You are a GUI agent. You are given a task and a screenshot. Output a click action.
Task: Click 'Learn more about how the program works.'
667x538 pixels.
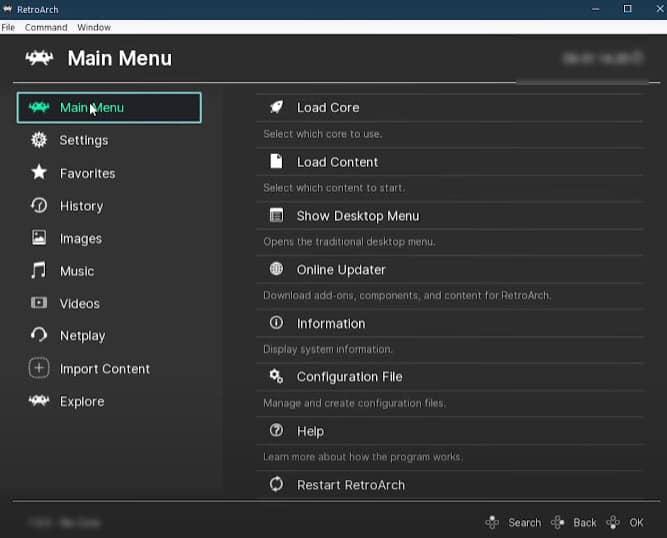click(x=363, y=457)
